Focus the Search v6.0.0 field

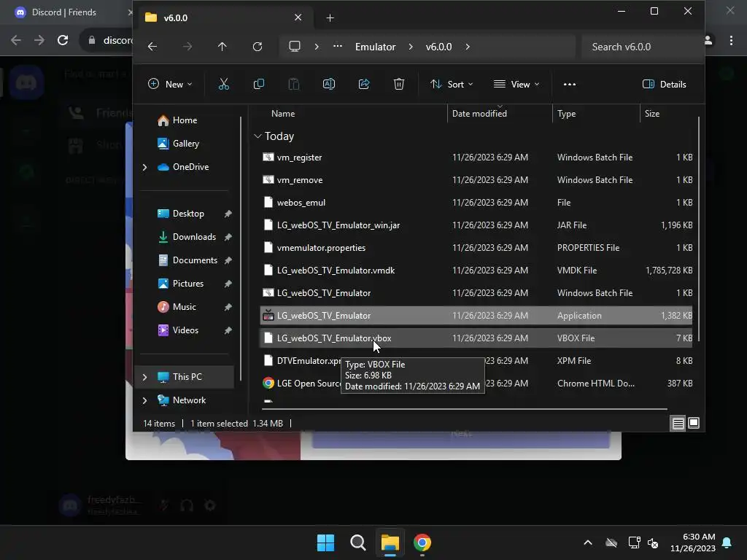642,47
